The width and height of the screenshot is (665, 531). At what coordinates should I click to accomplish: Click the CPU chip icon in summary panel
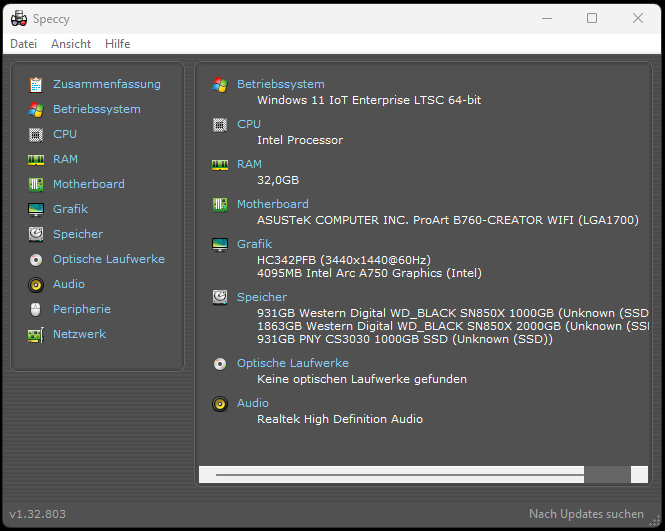[x=220, y=125]
